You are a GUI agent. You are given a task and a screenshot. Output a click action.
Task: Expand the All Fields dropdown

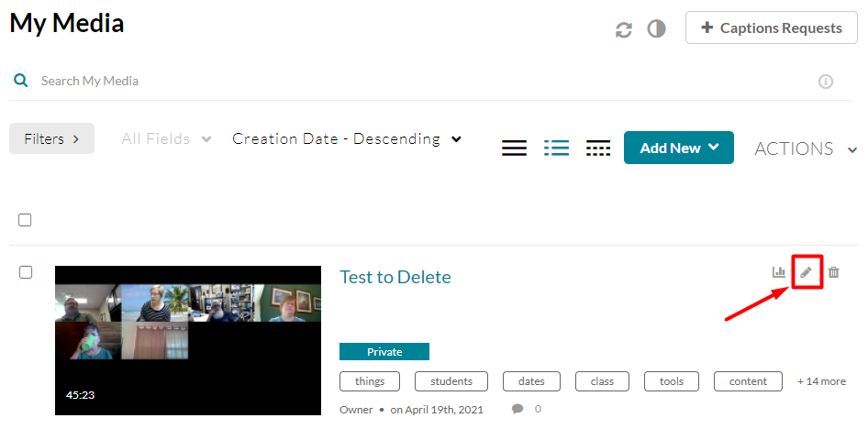coord(166,139)
